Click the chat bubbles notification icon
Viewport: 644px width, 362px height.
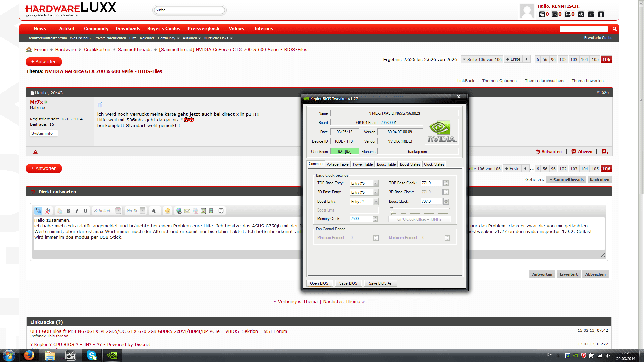pyautogui.click(x=568, y=14)
